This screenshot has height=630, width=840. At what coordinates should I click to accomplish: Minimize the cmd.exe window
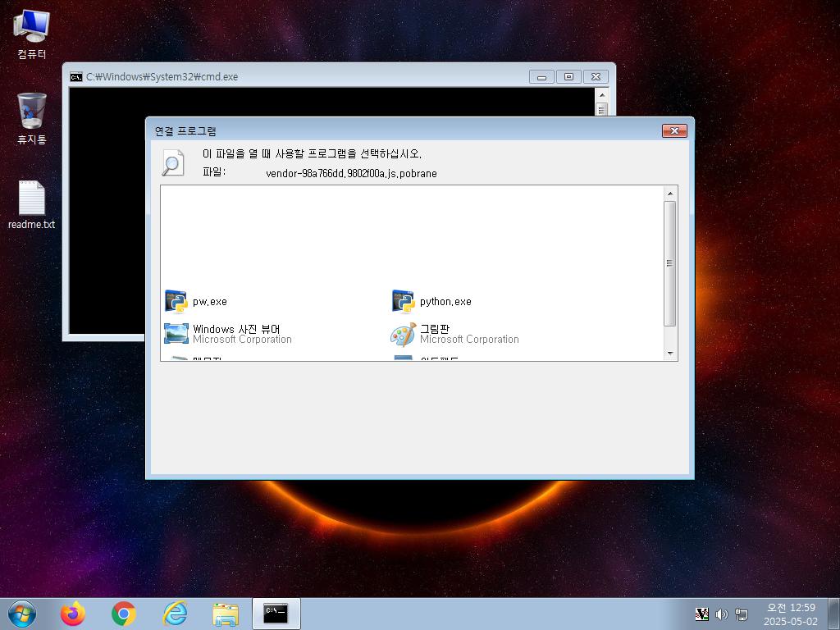pos(541,76)
